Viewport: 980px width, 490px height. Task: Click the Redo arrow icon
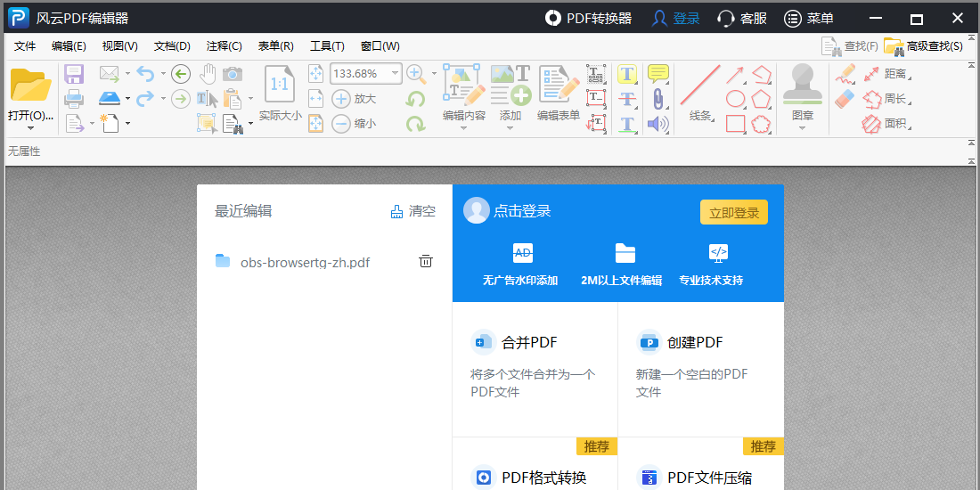click(x=145, y=98)
